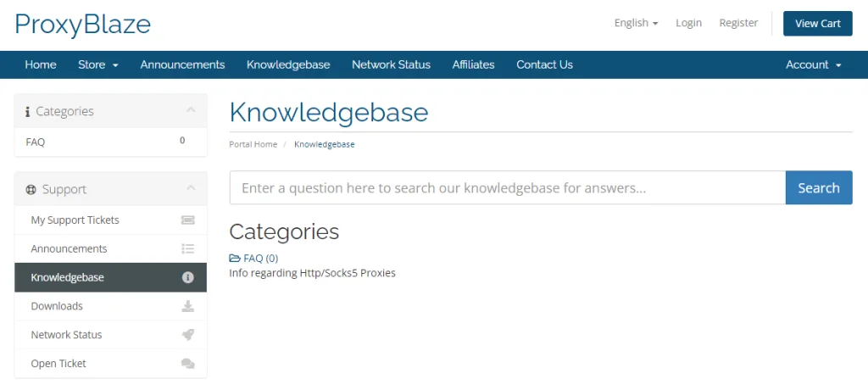Go to Affiliates in the navigation bar
868x390 pixels.
[x=473, y=64]
